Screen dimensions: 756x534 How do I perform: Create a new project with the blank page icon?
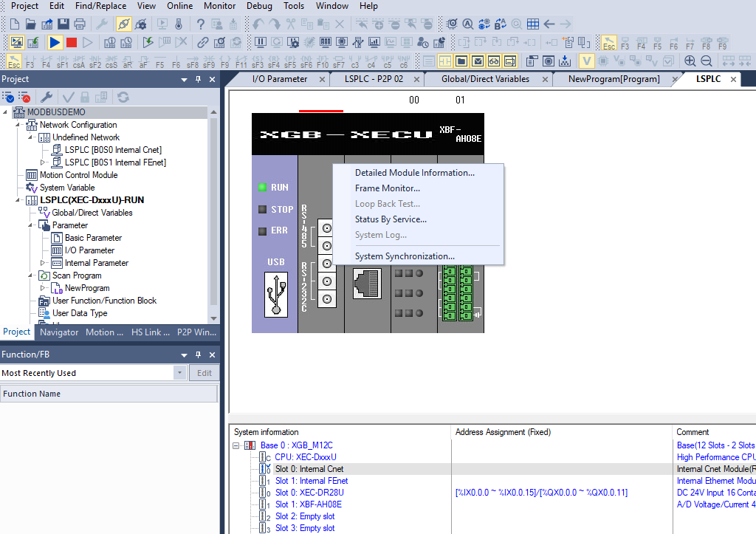(x=14, y=23)
